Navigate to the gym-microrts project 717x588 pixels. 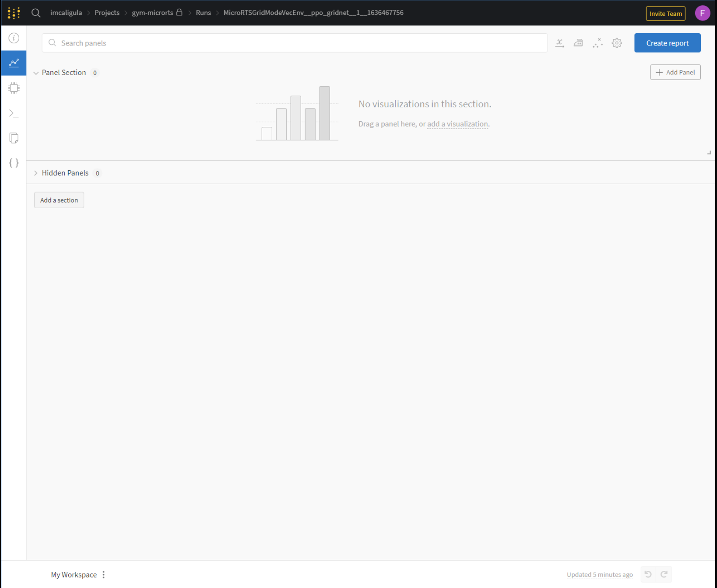coord(153,13)
